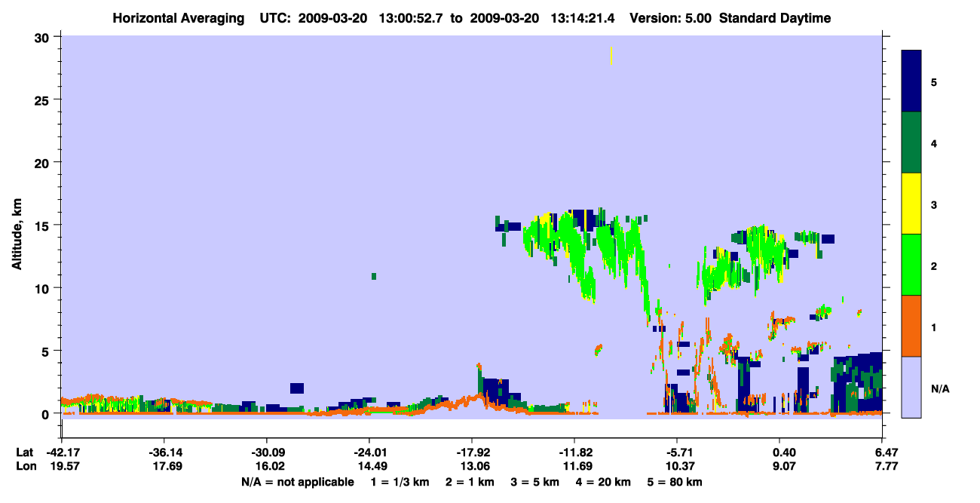This screenshot has height=503, width=980.
Task: Click the colorbar label N/A
Action: tap(939, 388)
